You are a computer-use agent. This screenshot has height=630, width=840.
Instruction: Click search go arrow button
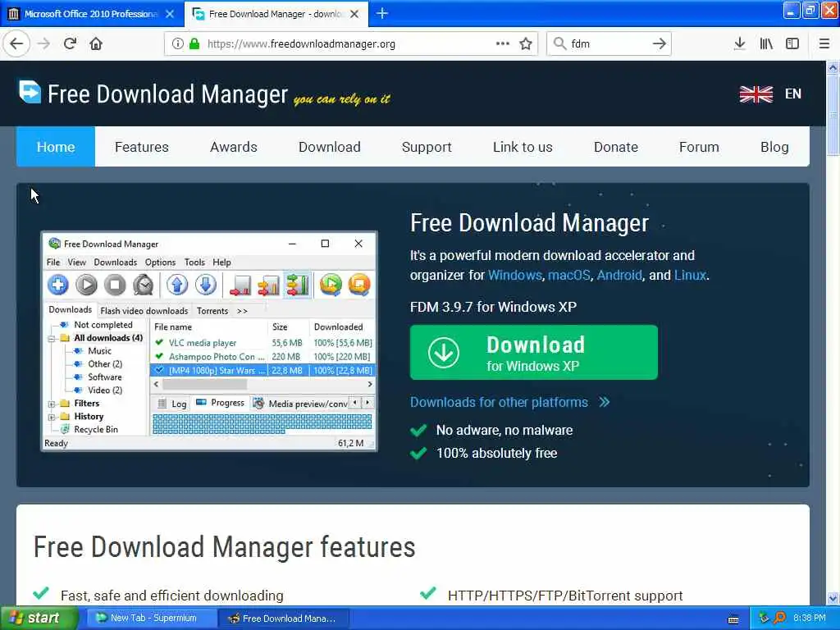[x=660, y=43]
